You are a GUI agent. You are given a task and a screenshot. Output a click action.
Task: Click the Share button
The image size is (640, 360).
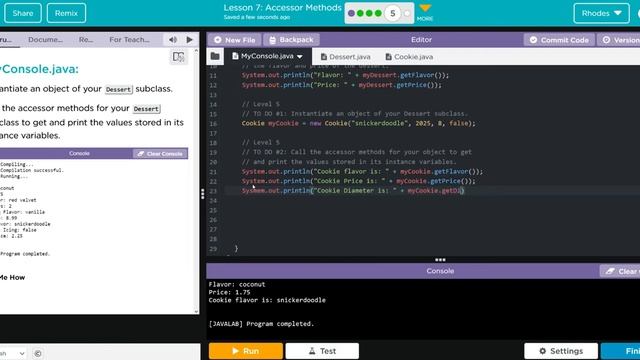[x=23, y=13]
